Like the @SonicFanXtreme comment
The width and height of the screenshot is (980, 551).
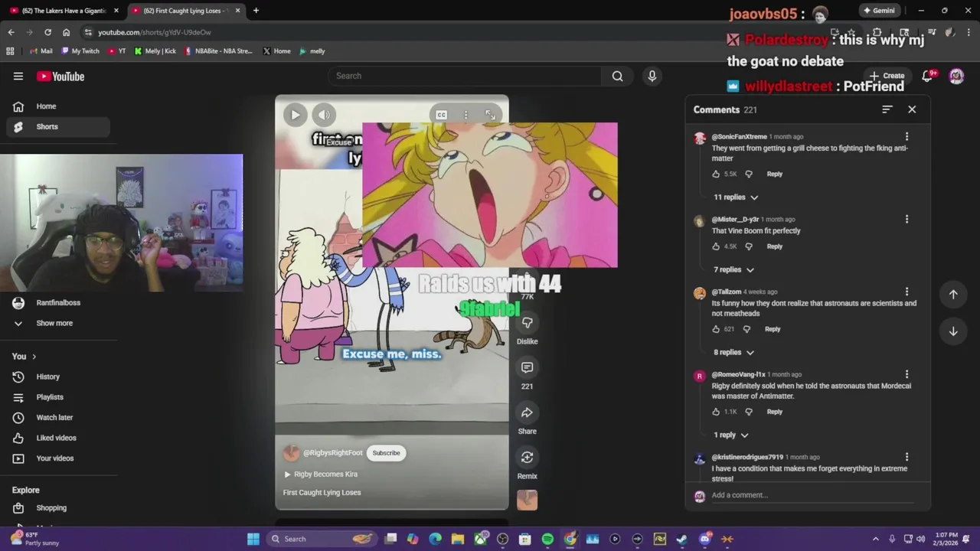coord(716,174)
